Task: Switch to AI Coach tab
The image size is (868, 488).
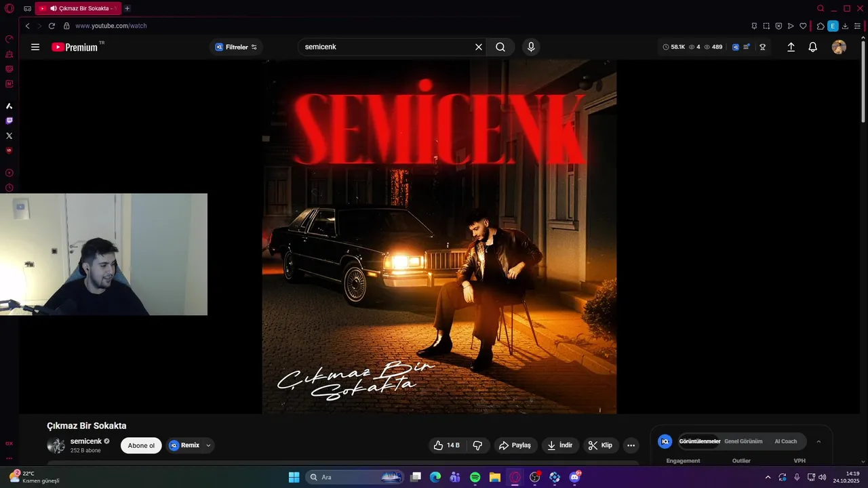Action: click(785, 441)
